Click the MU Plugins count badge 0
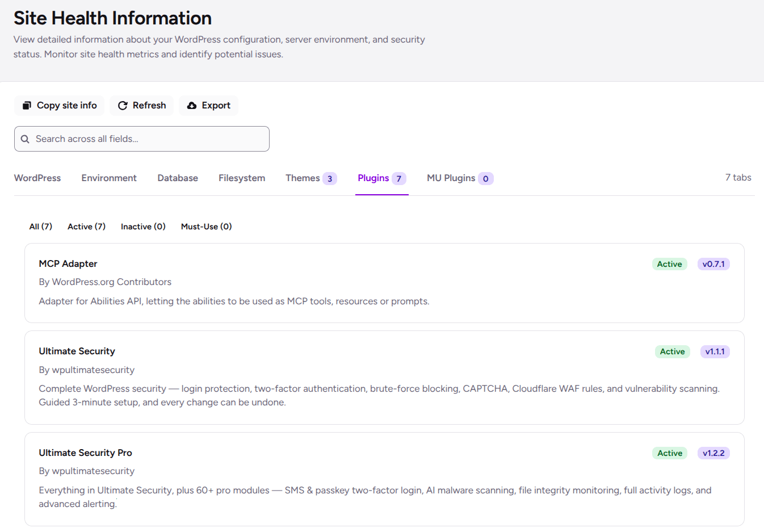 486,179
